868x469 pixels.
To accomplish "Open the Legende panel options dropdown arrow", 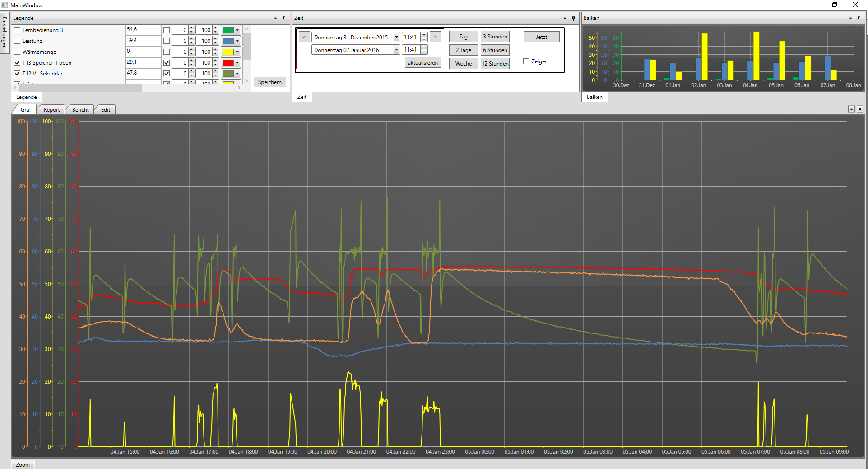I will click(x=275, y=18).
